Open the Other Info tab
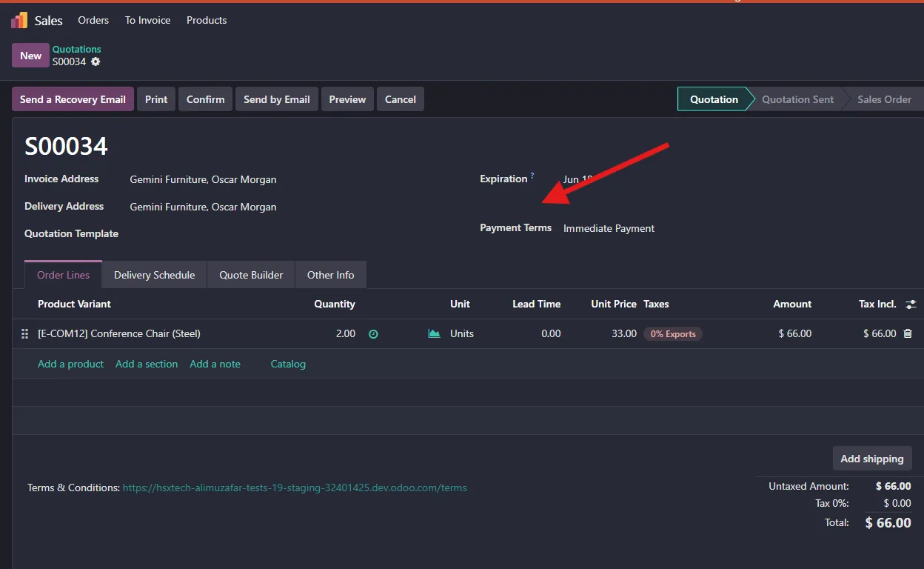Viewport: 924px width, 569px height. (330, 275)
